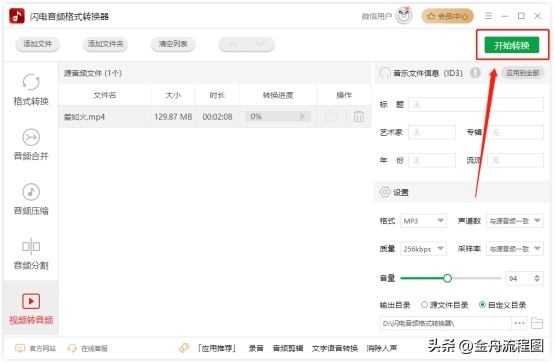Viewport: 554px width, 363px height.
Task: Delete 爱如火.mp4 with trash icon
Action: coord(359,116)
